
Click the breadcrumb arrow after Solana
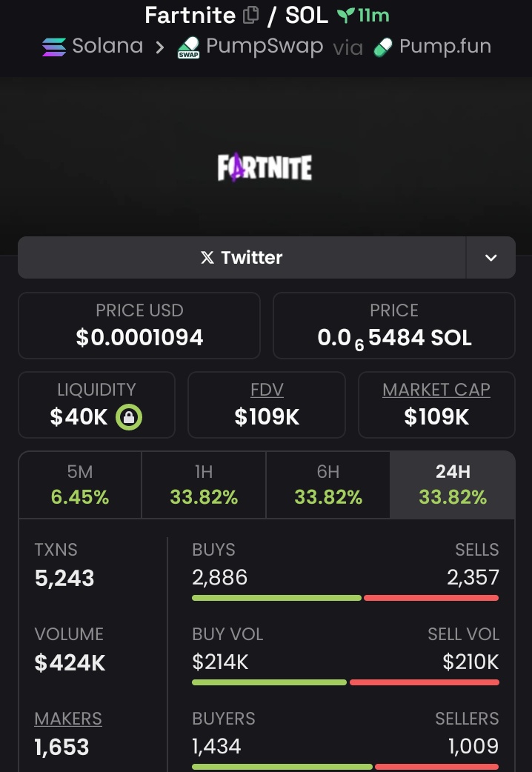point(160,47)
